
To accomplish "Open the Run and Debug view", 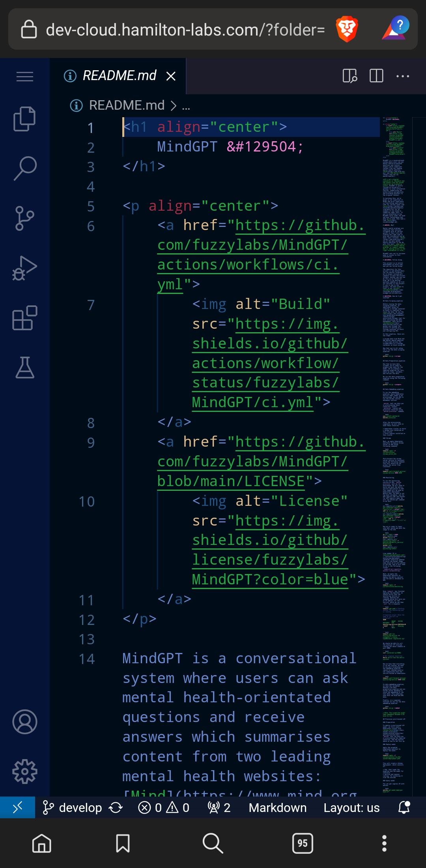I will pos(24,268).
